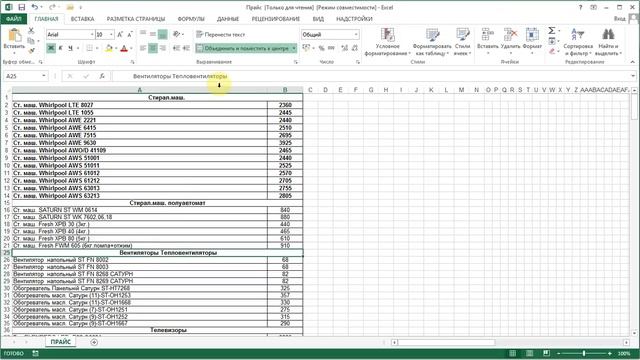Toggle Italic (К) formatting
The height and width of the screenshot is (360, 640).
60,48
